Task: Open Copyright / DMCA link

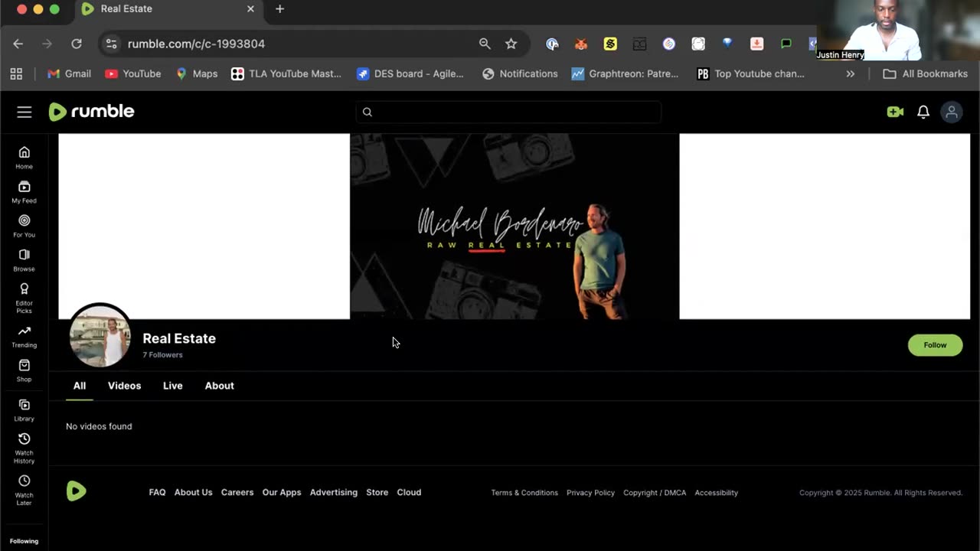Action: (x=655, y=493)
